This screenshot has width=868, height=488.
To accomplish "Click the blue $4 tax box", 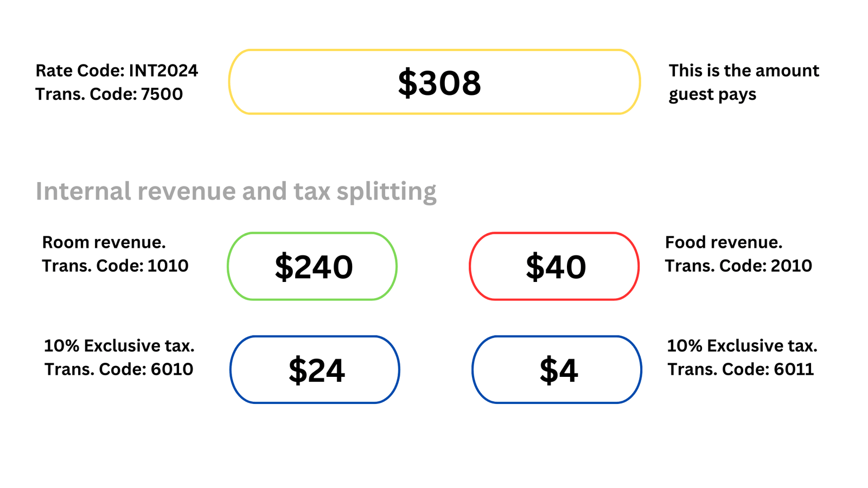I will (x=557, y=370).
